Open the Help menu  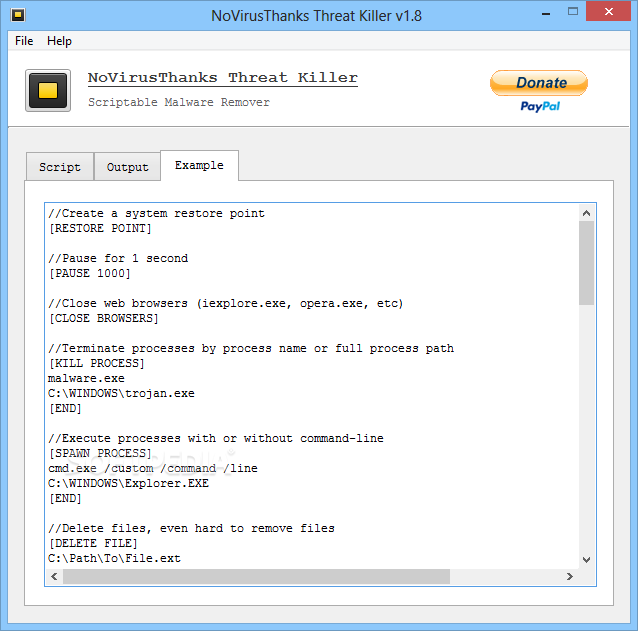point(59,41)
